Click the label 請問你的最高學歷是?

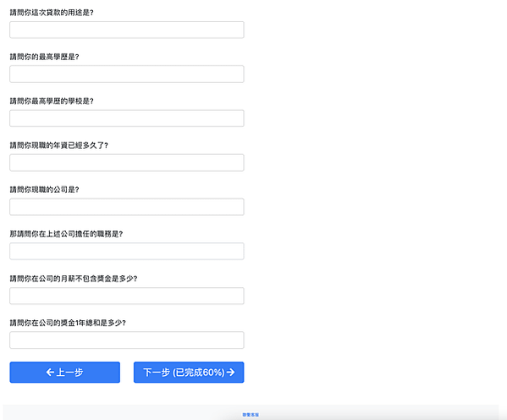pyautogui.click(x=44, y=57)
